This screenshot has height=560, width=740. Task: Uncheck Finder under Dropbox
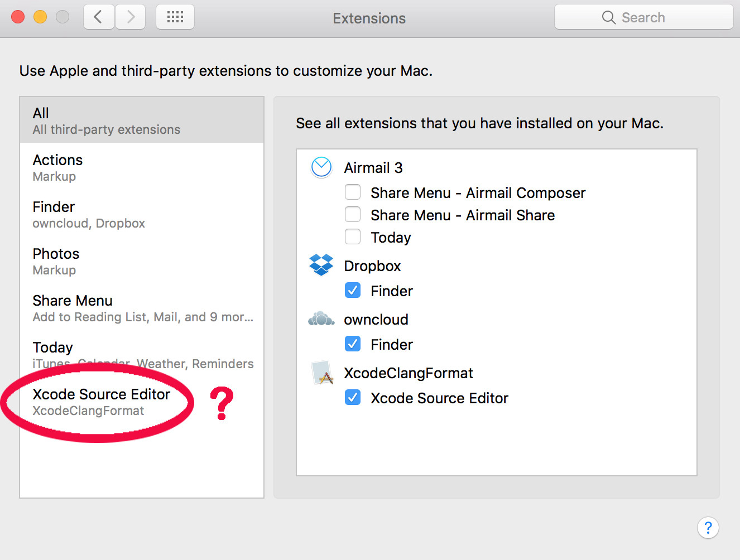tap(353, 291)
